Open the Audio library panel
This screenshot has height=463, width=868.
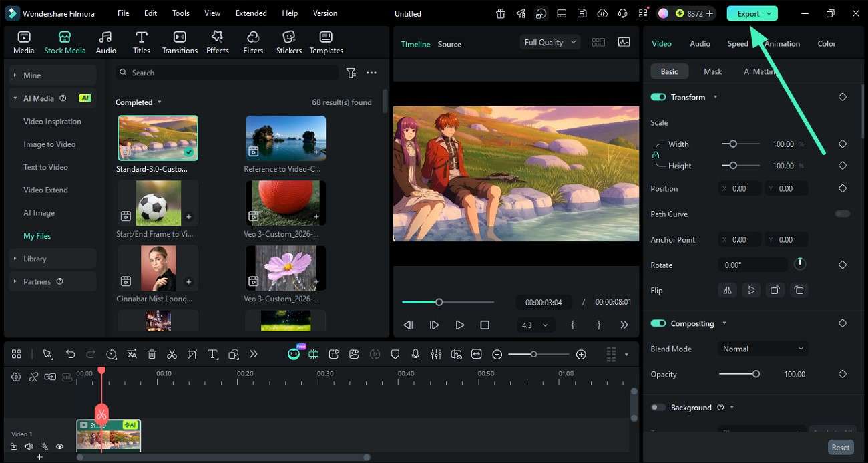pyautogui.click(x=105, y=43)
